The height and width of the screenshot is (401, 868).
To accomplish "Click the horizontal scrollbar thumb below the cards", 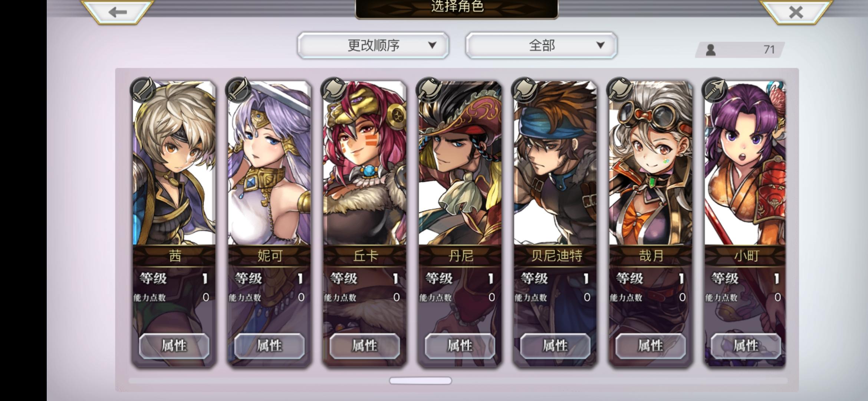I will pos(420,381).
